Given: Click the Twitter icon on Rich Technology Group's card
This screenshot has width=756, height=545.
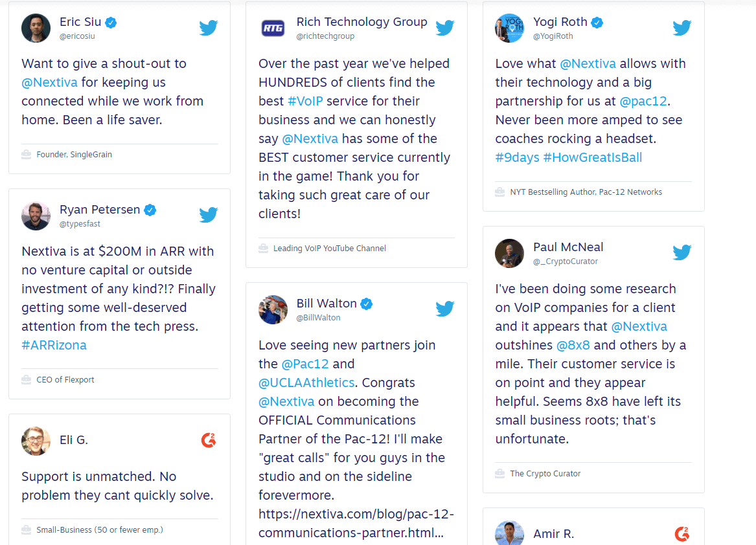Looking at the screenshot, I should pos(445,28).
